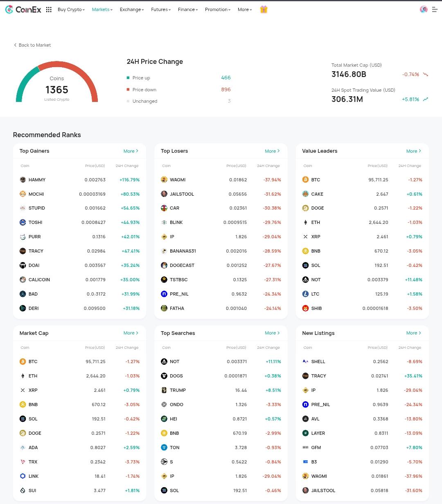
Task: Expand the Futures dropdown menu
Action: (x=161, y=9)
